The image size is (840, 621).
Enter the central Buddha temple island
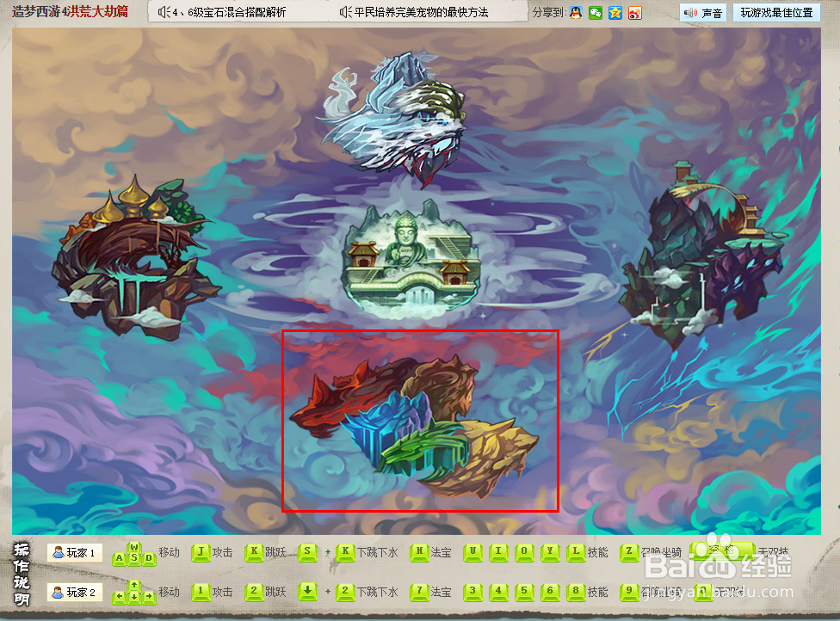click(411, 261)
